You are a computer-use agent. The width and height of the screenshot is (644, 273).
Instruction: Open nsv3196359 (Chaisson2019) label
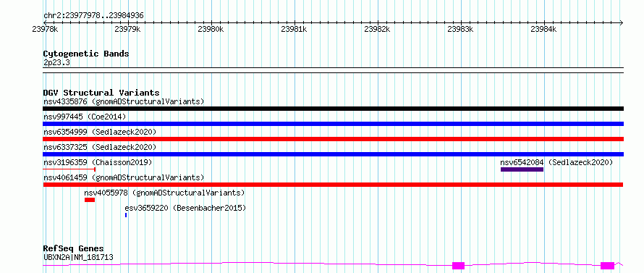(98, 162)
